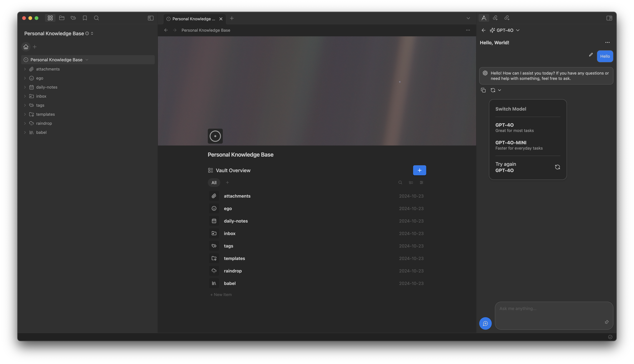The width and height of the screenshot is (634, 364).
Task: Toggle the layout view icon in Vault Overview
Action: [x=411, y=182]
